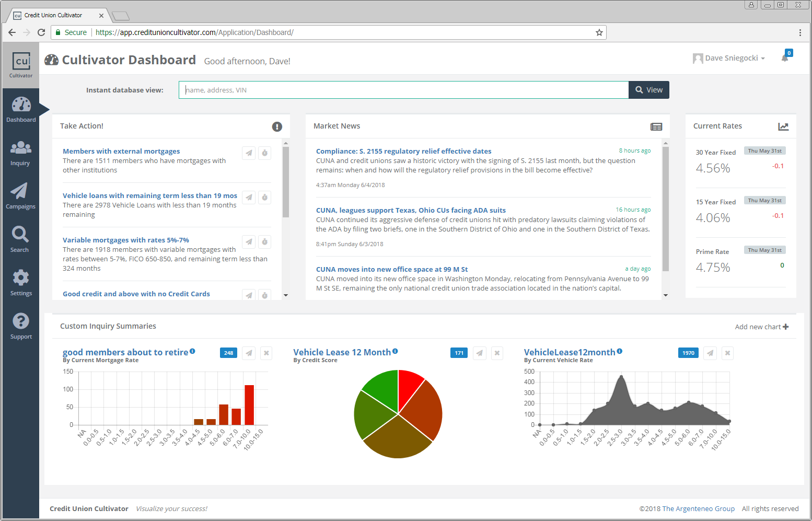Click Market News scrollbar up arrow

tap(666, 143)
